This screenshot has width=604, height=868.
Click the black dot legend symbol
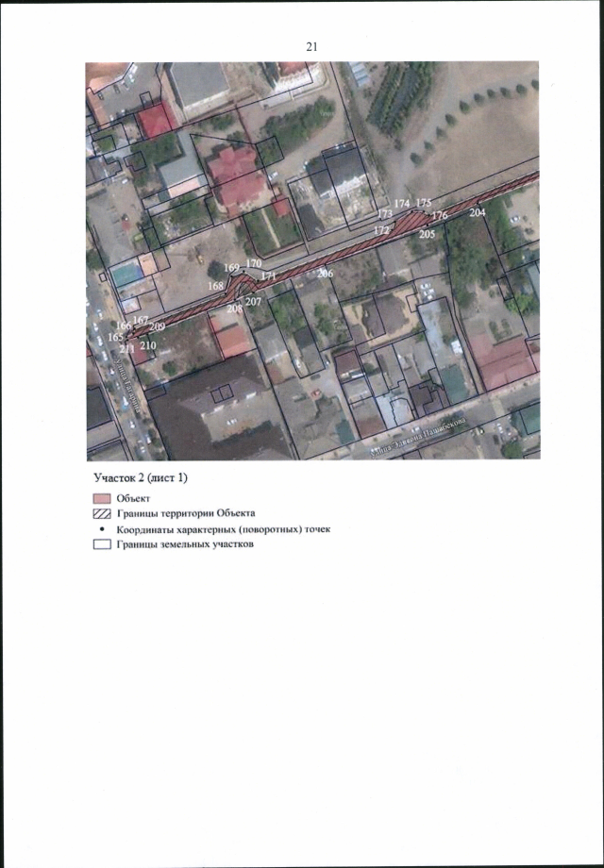pyautogui.click(x=103, y=528)
